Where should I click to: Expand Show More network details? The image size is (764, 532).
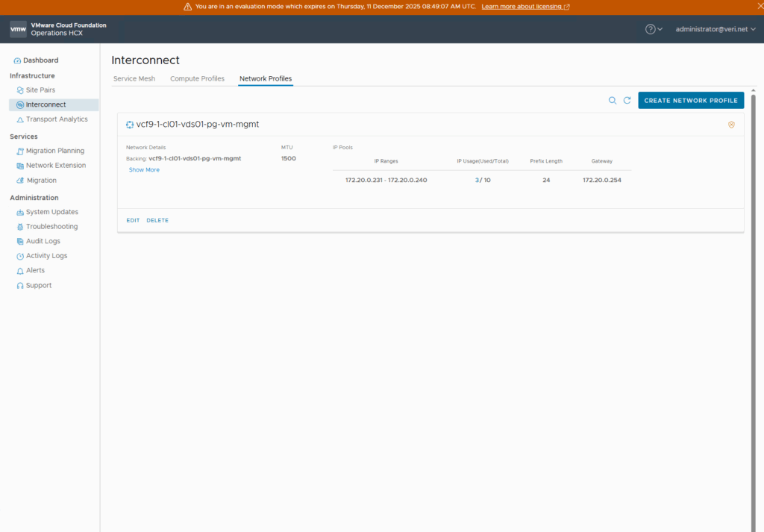(144, 170)
